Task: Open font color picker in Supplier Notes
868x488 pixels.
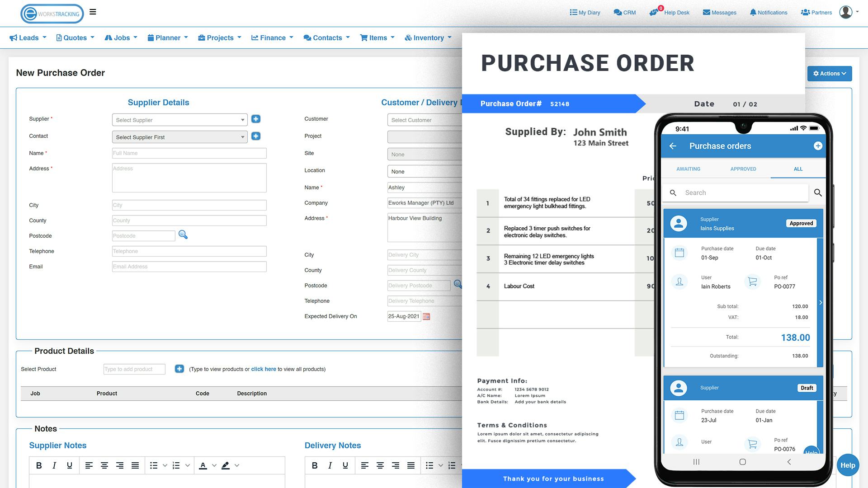Action: (203, 465)
